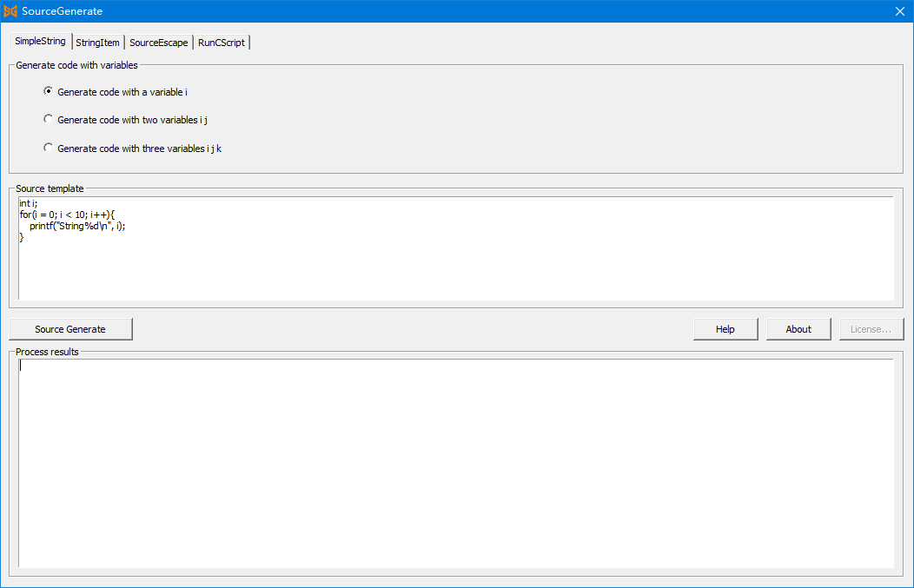Viewport: 914px width, 588px height.
Task: Click empty area of Source template editor
Action: [x=455, y=271]
